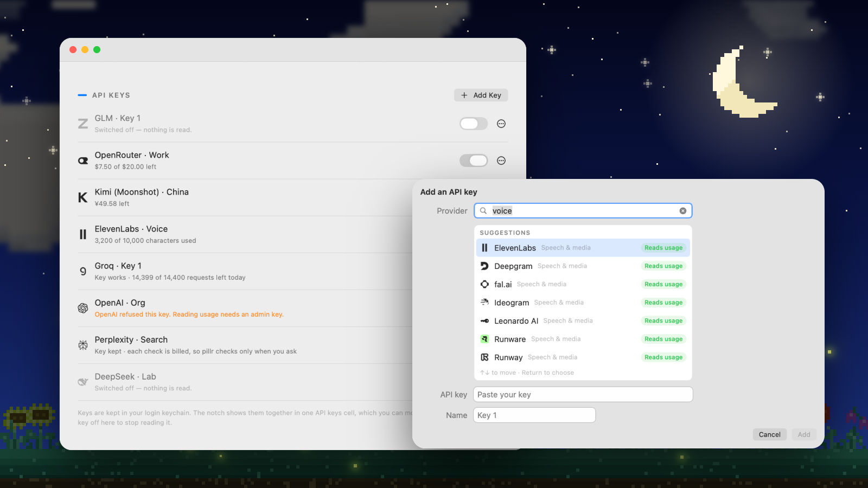Select the Groq · Key 1 row

(244, 271)
